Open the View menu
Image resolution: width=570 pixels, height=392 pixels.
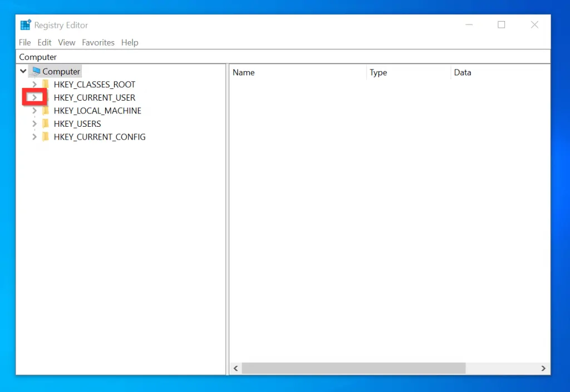pos(66,42)
